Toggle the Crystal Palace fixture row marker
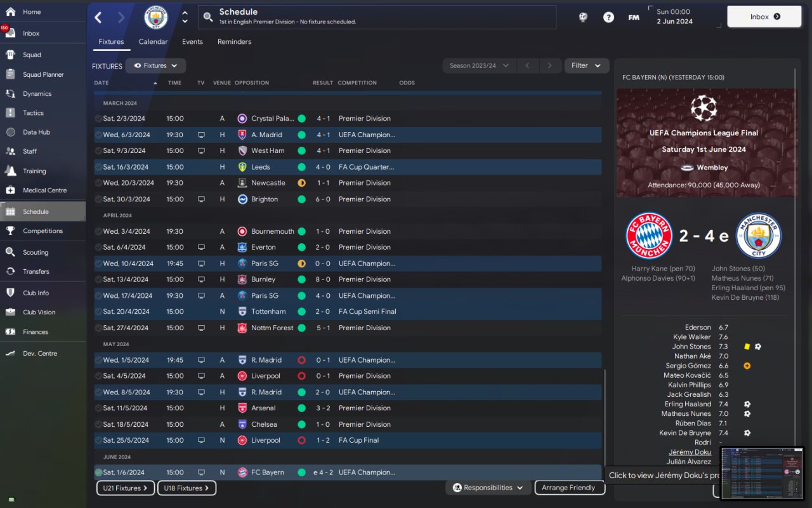The width and height of the screenshot is (812, 508). 98,118
